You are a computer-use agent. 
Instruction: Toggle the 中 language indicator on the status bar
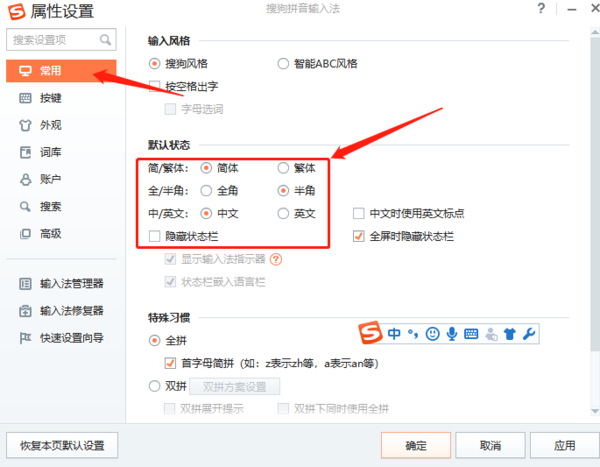coord(394,334)
